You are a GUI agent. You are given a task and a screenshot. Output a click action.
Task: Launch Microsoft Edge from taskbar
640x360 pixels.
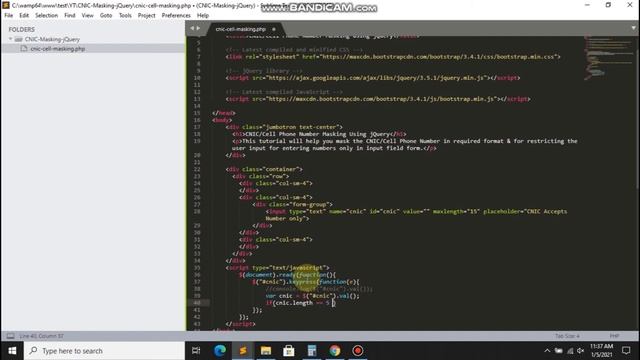(220, 351)
